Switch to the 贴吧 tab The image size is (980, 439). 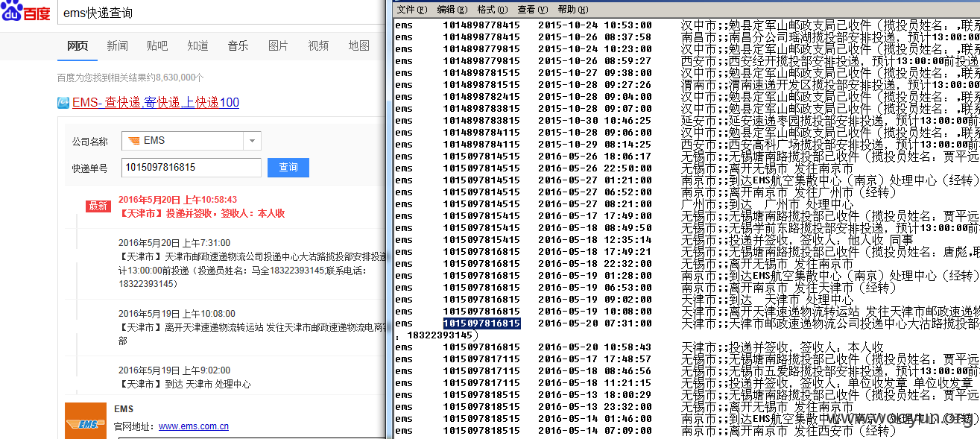coord(157,46)
